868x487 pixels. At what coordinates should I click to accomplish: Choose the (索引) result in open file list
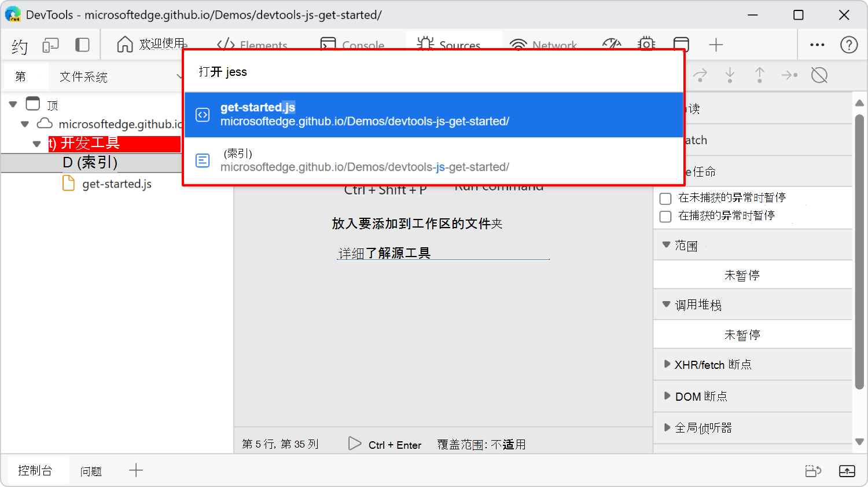pyautogui.click(x=434, y=160)
